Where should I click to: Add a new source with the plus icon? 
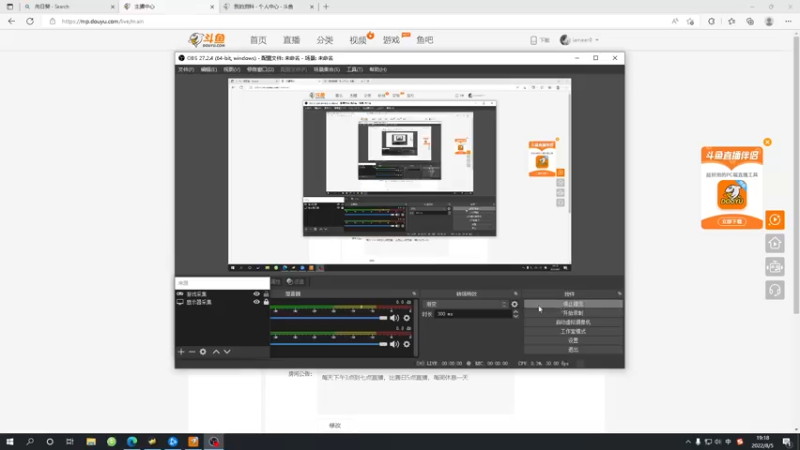(x=181, y=352)
